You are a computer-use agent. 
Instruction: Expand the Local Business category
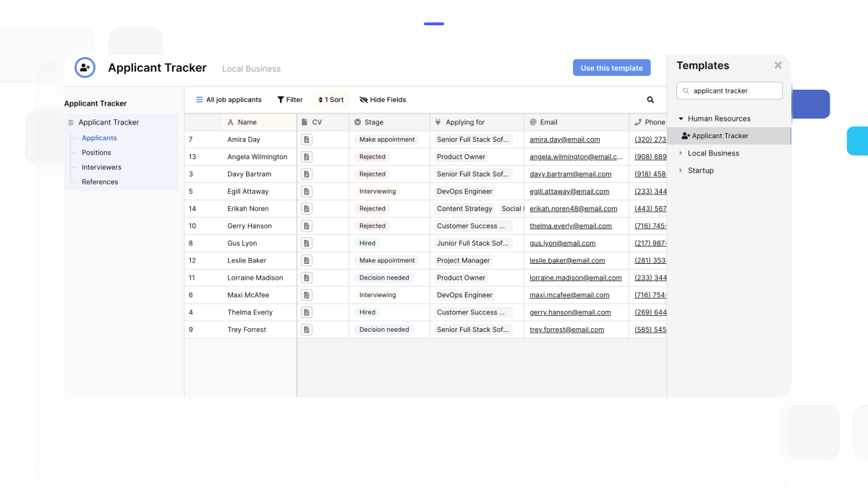[681, 153]
